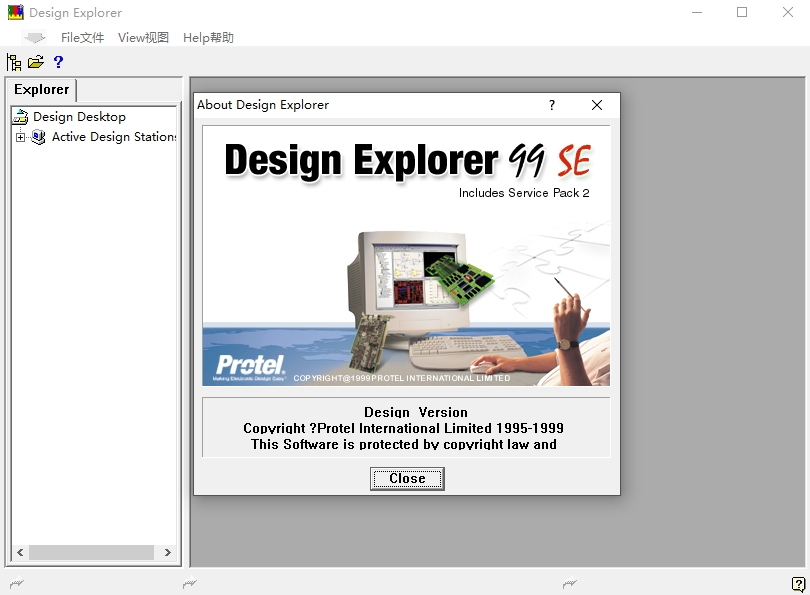Click the Design Explorer title bar app icon

pos(15,13)
